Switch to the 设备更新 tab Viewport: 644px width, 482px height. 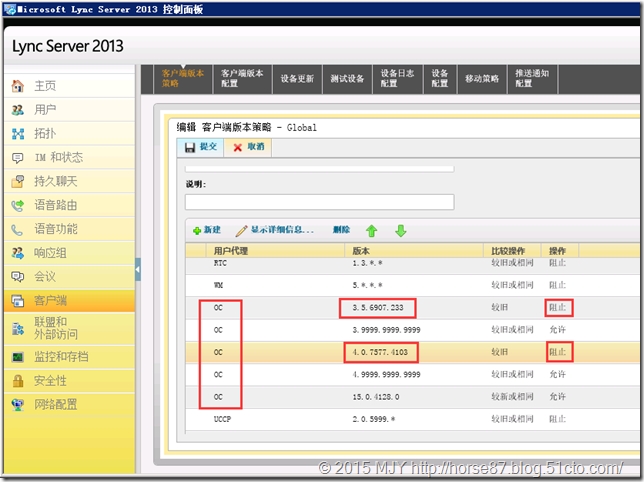297,78
